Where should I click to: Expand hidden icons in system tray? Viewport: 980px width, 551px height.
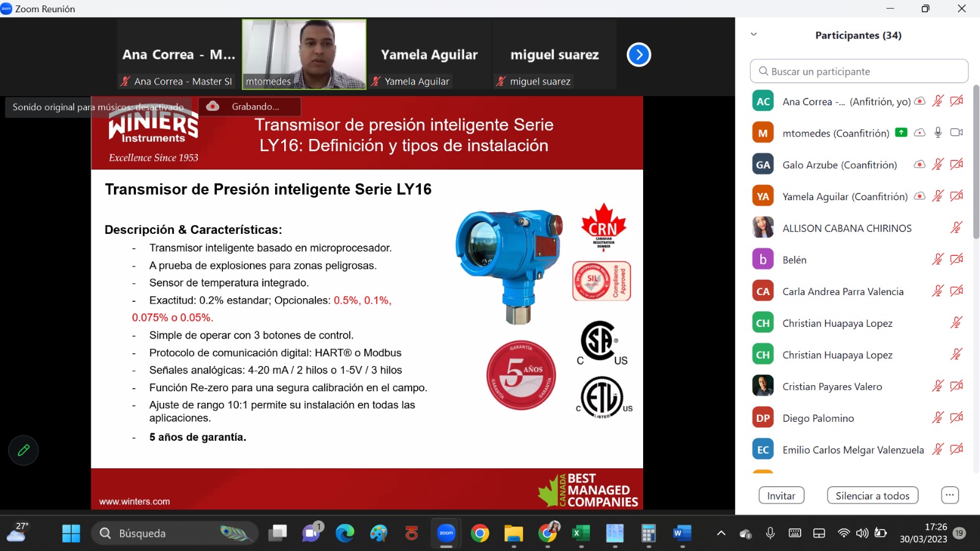[x=721, y=533]
